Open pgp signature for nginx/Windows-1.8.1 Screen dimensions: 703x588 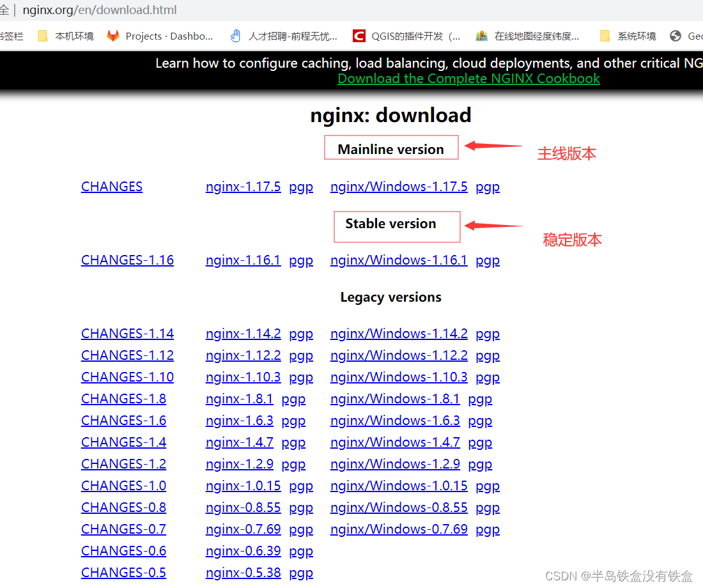click(480, 399)
